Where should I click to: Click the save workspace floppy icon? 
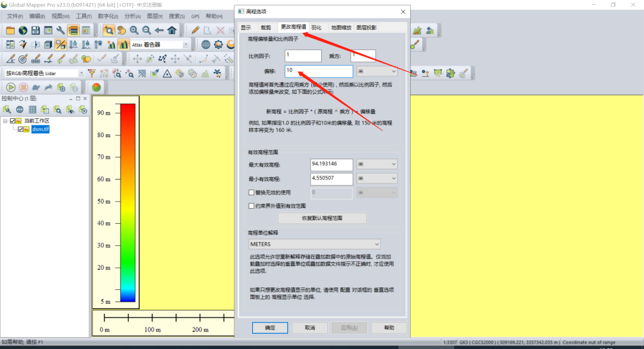coord(36,30)
